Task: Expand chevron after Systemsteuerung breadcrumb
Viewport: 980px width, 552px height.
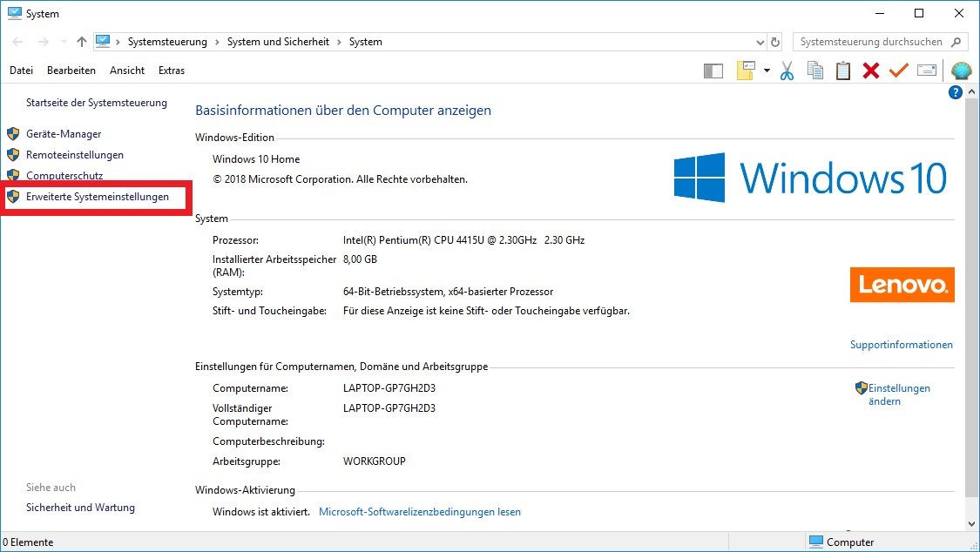Action: [x=217, y=42]
